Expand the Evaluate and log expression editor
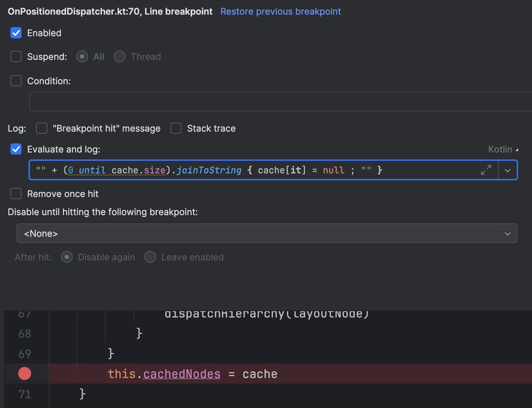Screen dimensions: 532x408 486,170
